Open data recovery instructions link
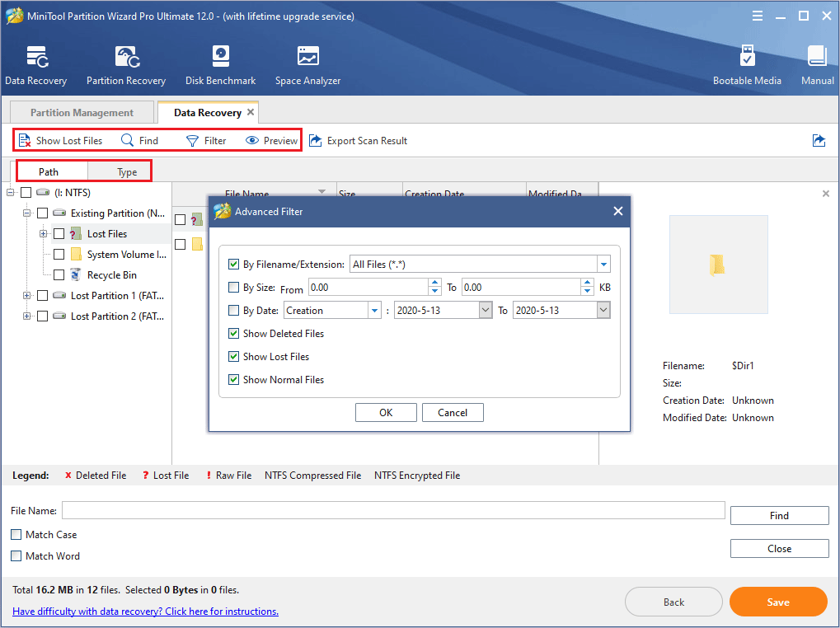Screen dimensions: 840x628 pyautogui.click(x=146, y=611)
